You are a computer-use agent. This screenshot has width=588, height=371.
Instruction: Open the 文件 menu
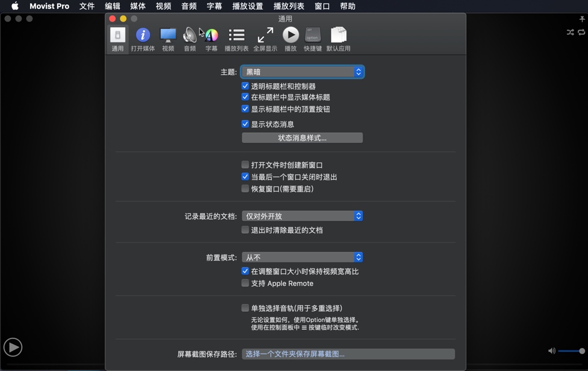click(87, 6)
